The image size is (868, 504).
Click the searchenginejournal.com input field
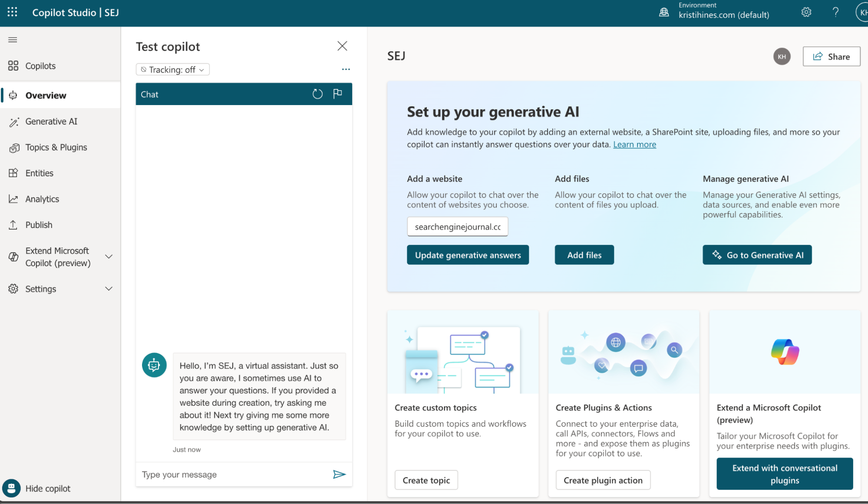(457, 226)
